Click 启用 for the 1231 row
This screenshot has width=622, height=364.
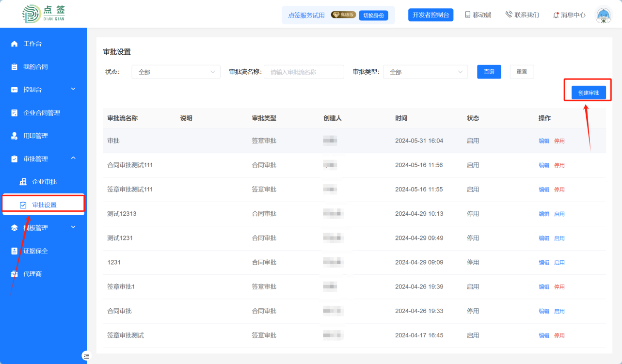[559, 262]
